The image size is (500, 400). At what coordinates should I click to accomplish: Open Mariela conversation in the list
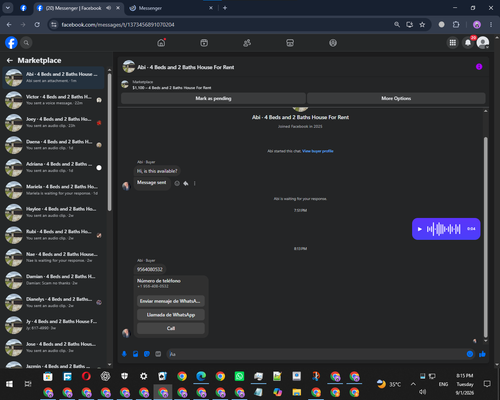(53, 190)
